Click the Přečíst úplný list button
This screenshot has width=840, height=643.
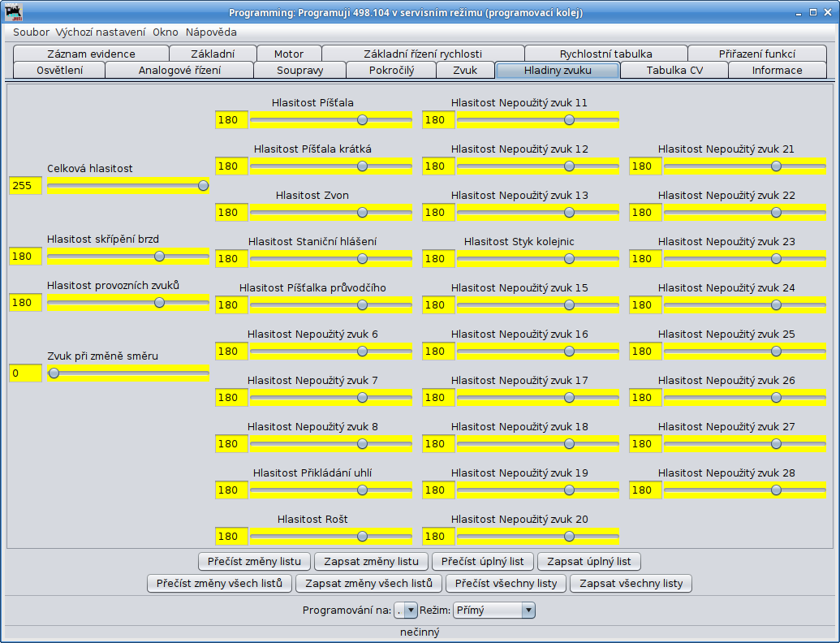pyautogui.click(x=483, y=561)
